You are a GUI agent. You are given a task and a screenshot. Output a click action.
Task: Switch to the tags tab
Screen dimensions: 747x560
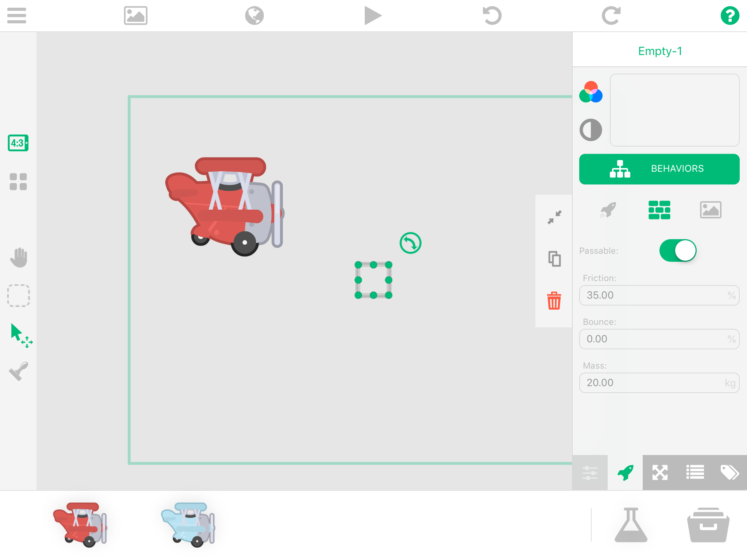[x=729, y=472]
